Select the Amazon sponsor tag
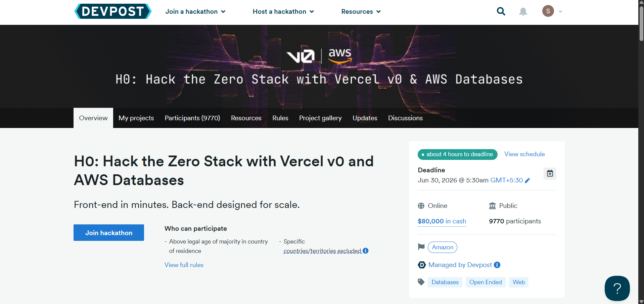This screenshot has width=644, height=304. coord(443,247)
